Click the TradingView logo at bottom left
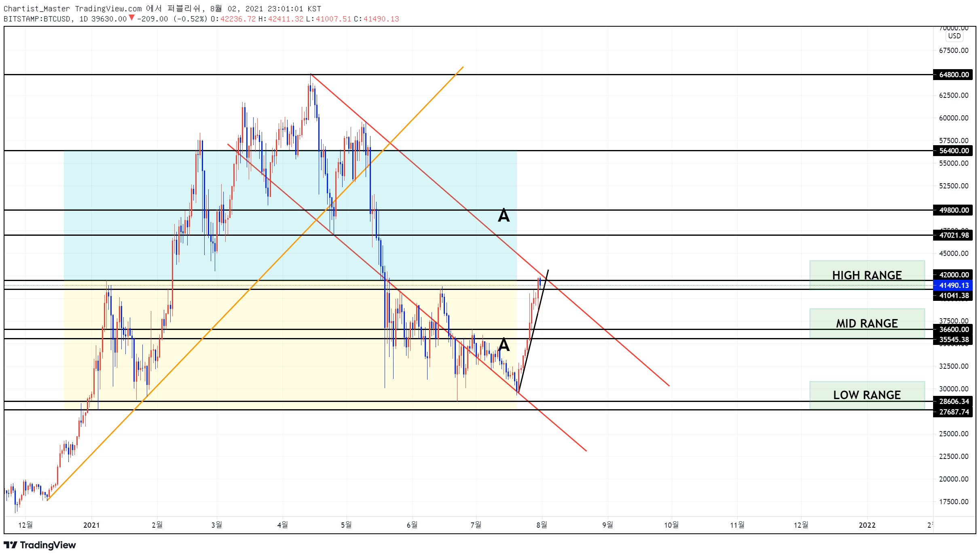This screenshot has width=980, height=556. click(40, 545)
